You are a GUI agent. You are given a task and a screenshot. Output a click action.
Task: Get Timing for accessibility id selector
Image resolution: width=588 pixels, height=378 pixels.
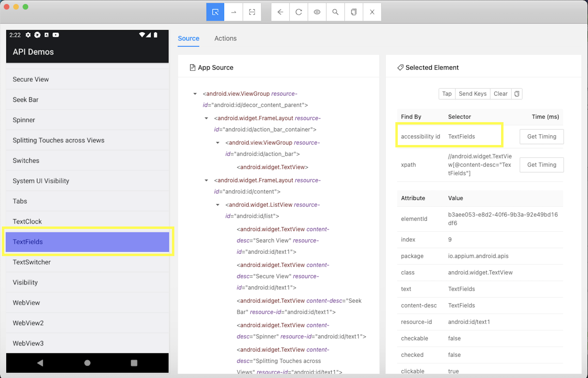click(x=541, y=137)
